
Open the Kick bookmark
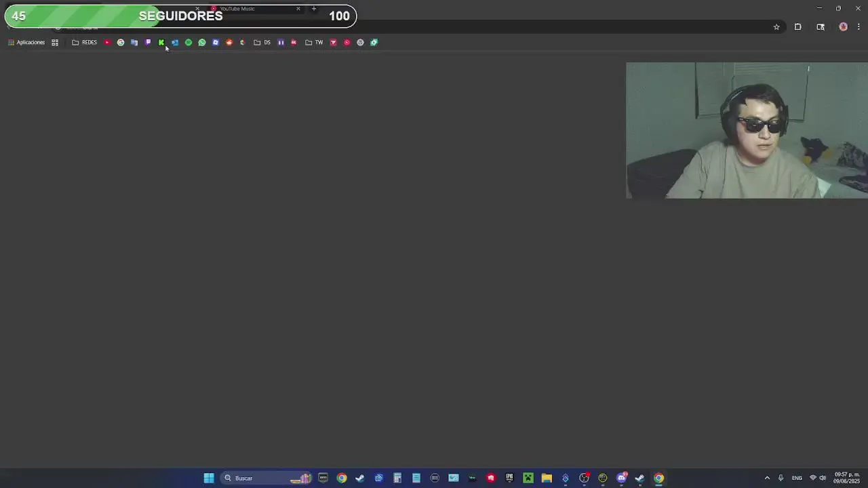click(161, 42)
